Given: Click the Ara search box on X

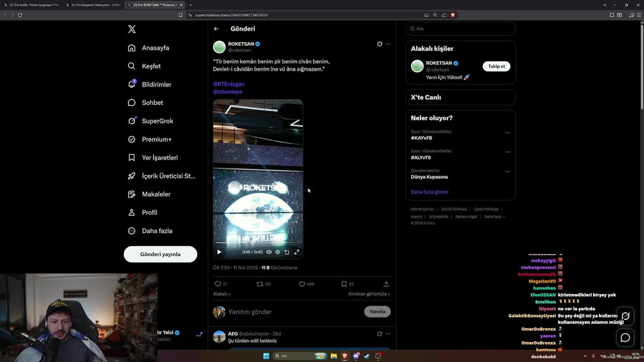Looking at the screenshot, I should tap(460, 29).
